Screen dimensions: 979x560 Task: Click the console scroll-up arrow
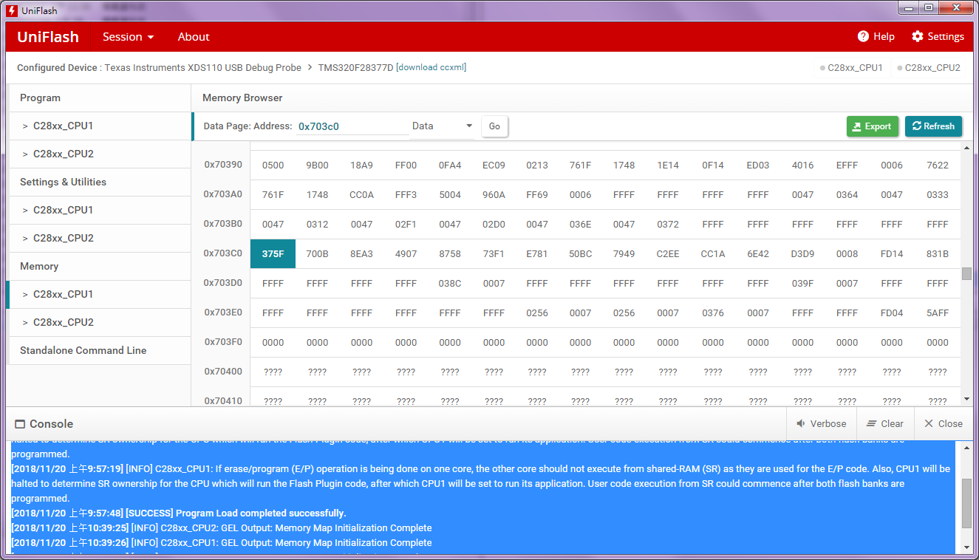pyautogui.click(x=966, y=446)
